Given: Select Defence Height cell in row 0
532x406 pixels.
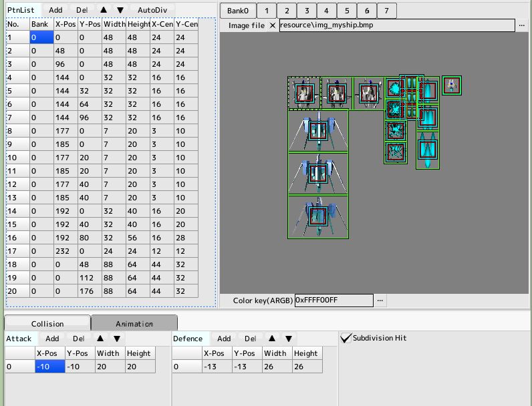Looking at the screenshot, I should (307, 367).
